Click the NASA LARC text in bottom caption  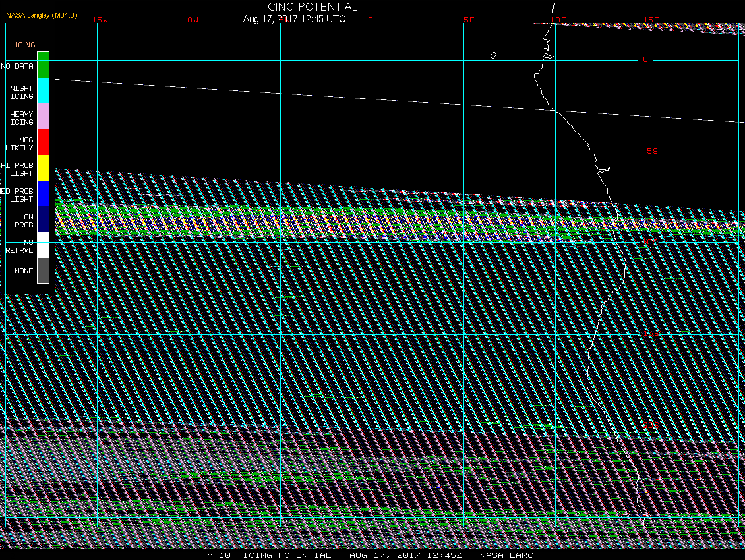point(506,555)
